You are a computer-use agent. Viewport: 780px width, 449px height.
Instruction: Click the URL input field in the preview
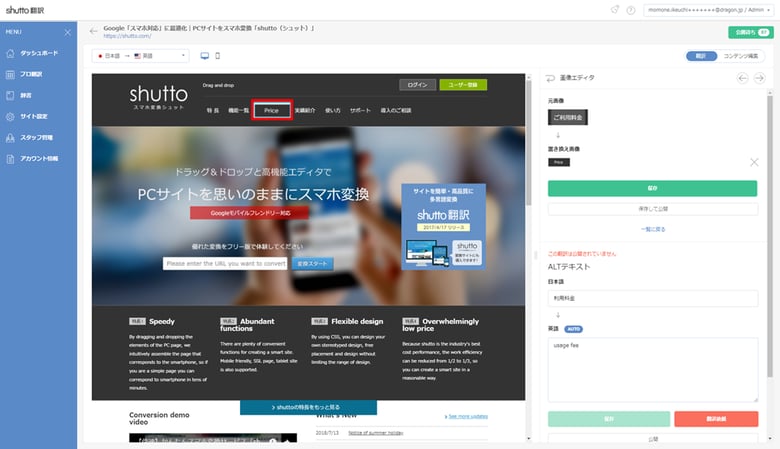click(x=225, y=264)
